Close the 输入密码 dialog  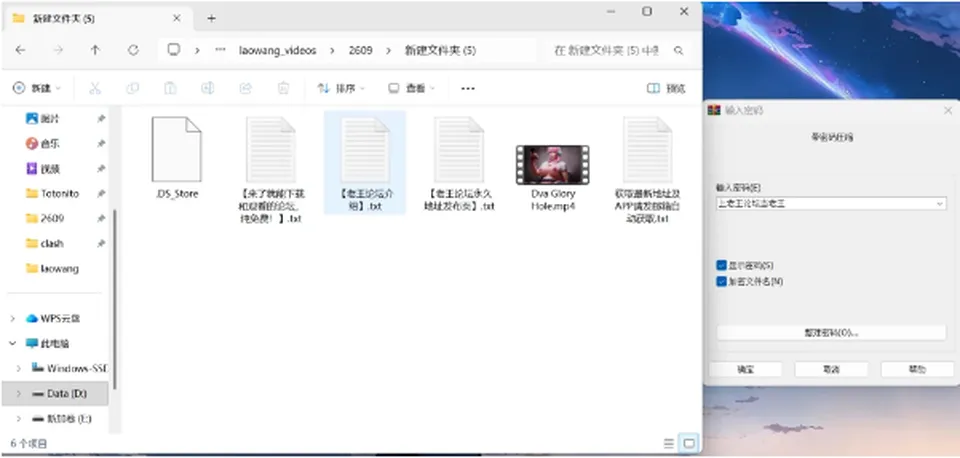tap(948, 110)
